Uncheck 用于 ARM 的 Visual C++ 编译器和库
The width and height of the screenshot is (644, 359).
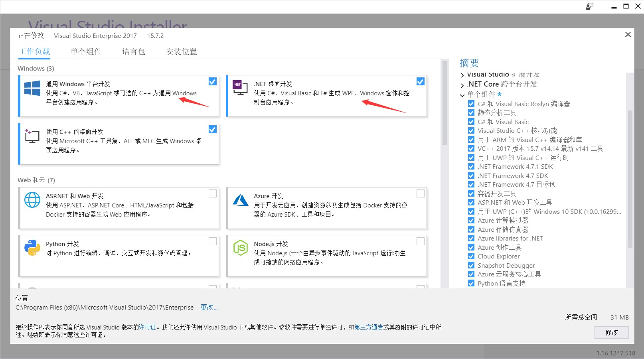click(471, 140)
